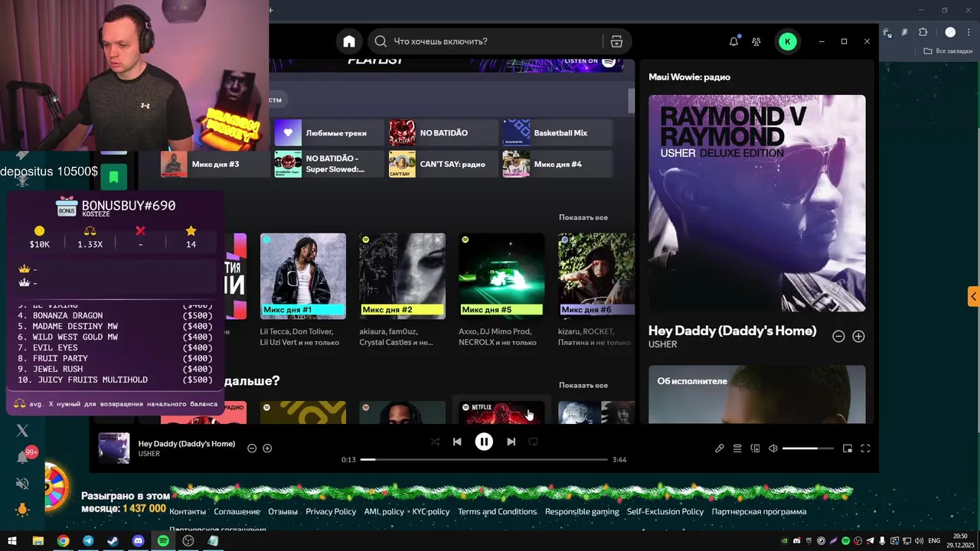The image size is (980, 551).
Task: Toggle shuffle in the player bar
Action: (435, 442)
